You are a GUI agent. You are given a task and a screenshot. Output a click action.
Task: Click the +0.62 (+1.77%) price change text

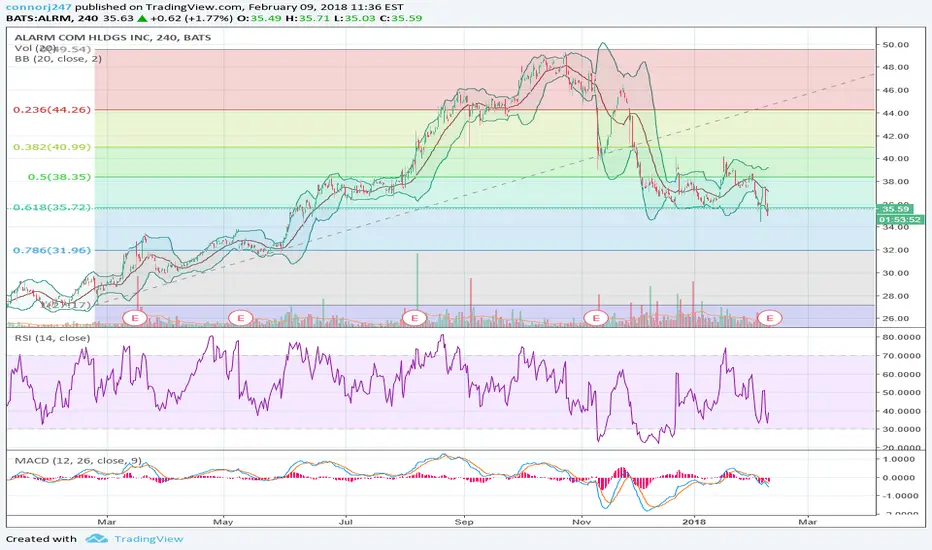click(191, 18)
